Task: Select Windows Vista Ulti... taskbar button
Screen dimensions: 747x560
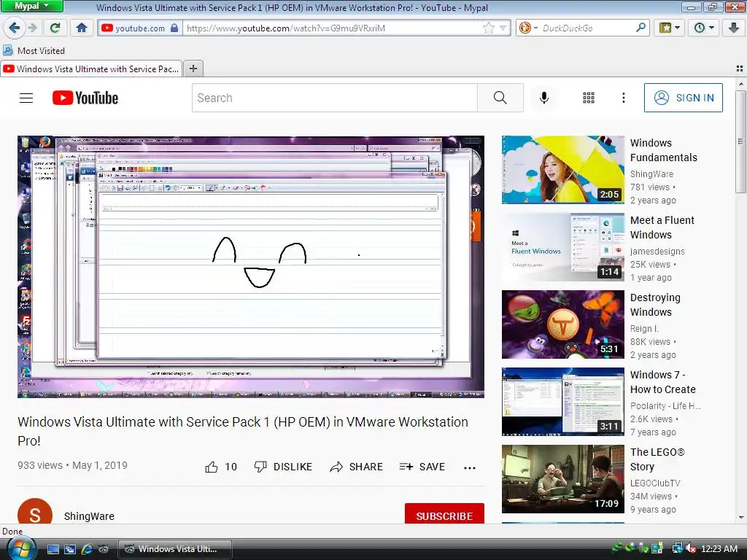Action: [x=175, y=549]
